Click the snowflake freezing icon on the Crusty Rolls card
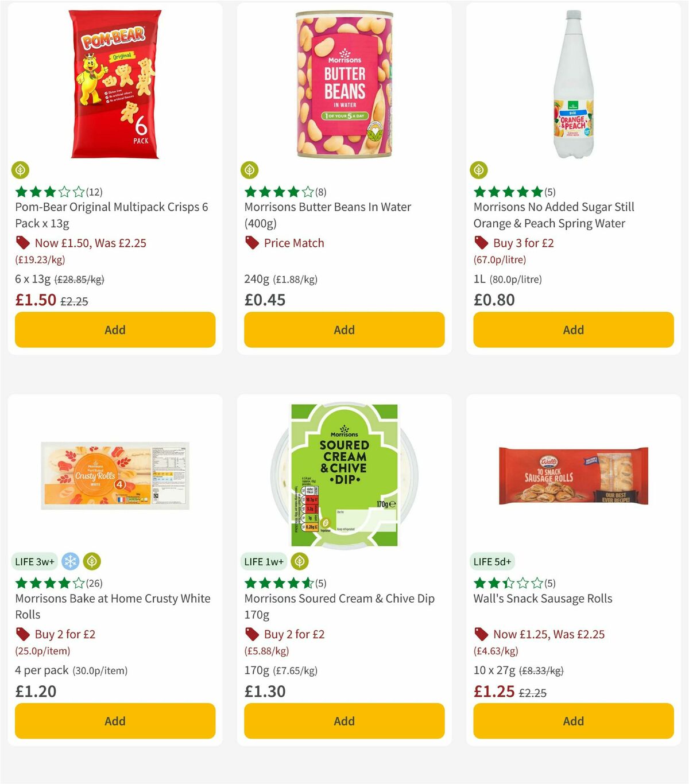Image resolution: width=689 pixels, height=784 pixels. click(x=70, y=561)
